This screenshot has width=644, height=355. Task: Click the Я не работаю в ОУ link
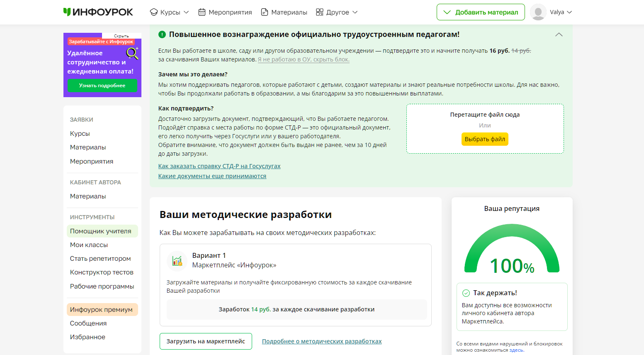tap(304, 59)
